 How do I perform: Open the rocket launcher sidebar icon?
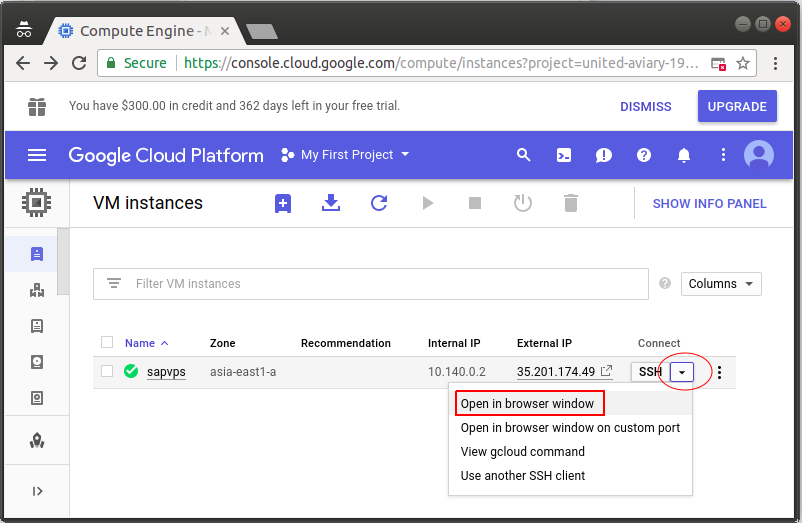click(x=37, y=441)
